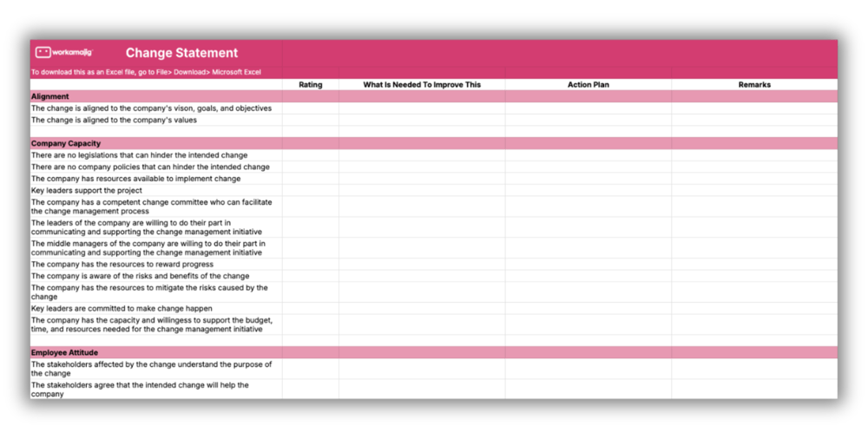Click the Remarks column header
Screen dimensions: 868x439
coord(754,85)
